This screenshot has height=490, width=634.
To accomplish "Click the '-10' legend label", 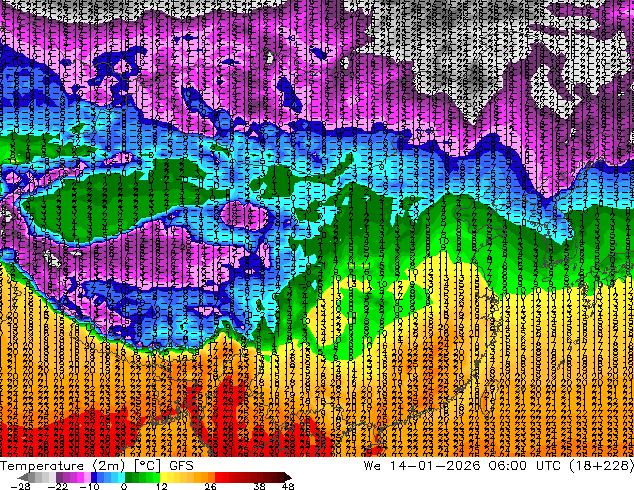I will point(89,486).
